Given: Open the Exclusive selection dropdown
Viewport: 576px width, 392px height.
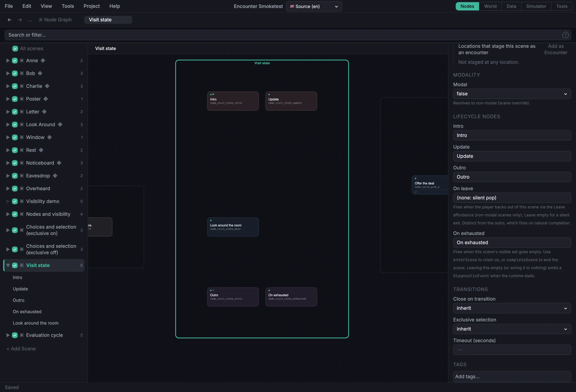Looking at the screenshot, I should pyautogui.click(x=512, y=329).
